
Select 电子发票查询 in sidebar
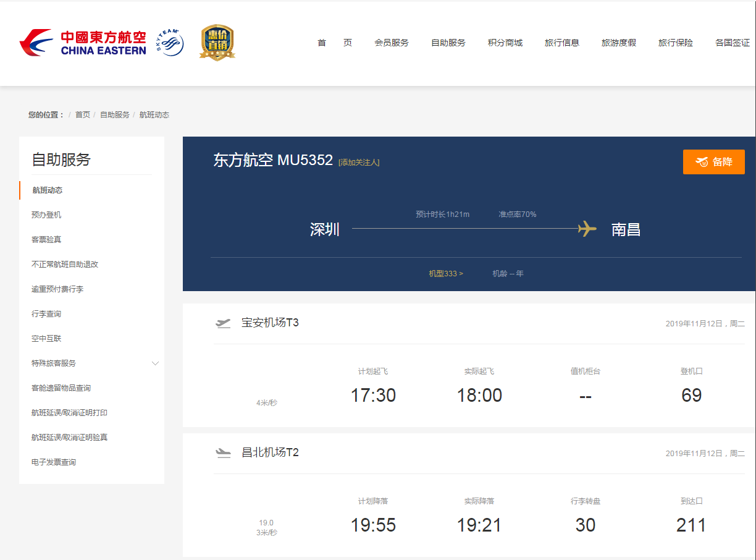point(54,462)
